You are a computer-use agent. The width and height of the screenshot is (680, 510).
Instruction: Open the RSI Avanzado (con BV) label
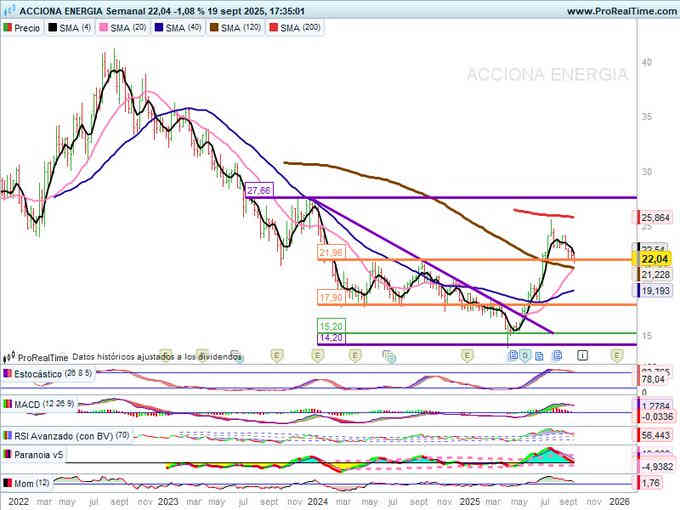(x=72, y=436)
